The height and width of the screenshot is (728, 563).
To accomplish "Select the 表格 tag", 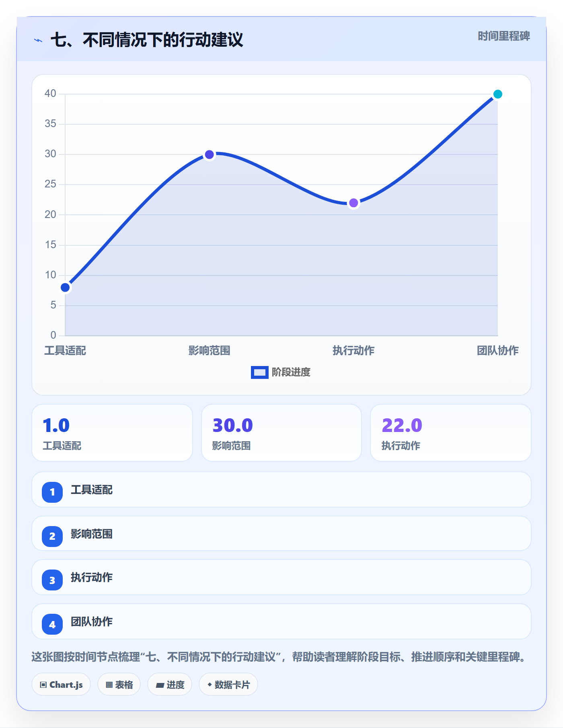I will (x=119, y=685).
